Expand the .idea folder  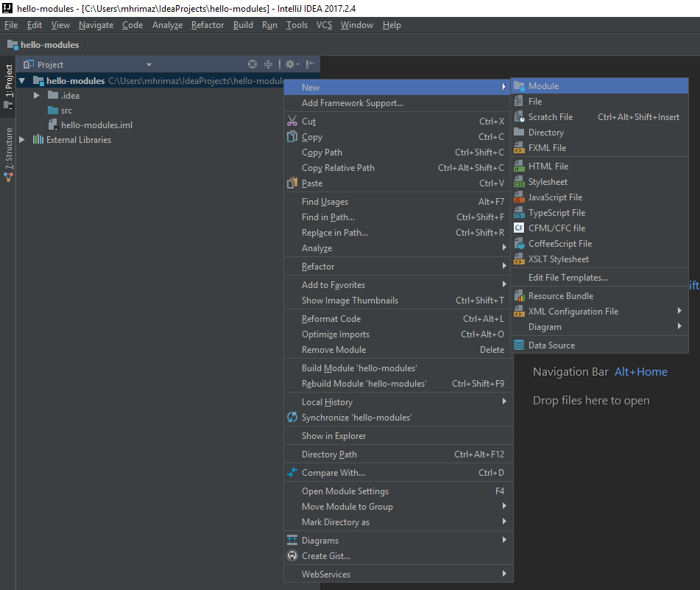coord(37,96)
